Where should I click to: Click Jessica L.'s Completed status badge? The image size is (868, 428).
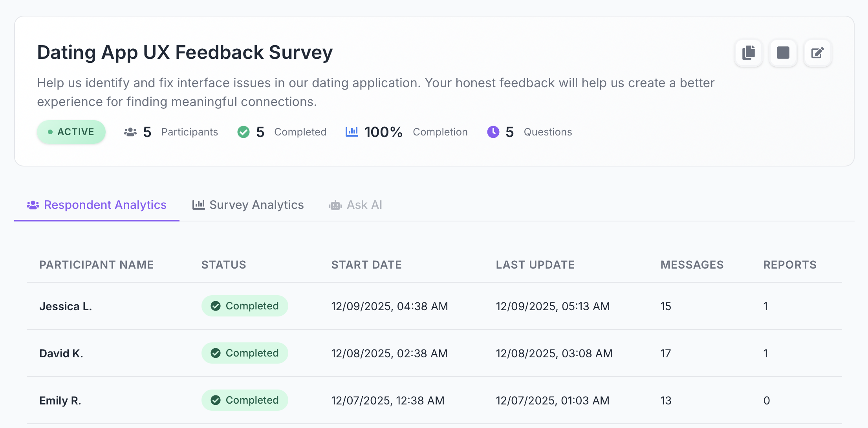pos(245,306)
